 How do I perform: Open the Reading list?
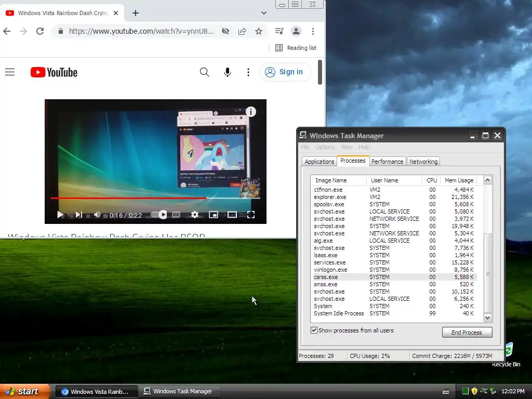[296, 48]
